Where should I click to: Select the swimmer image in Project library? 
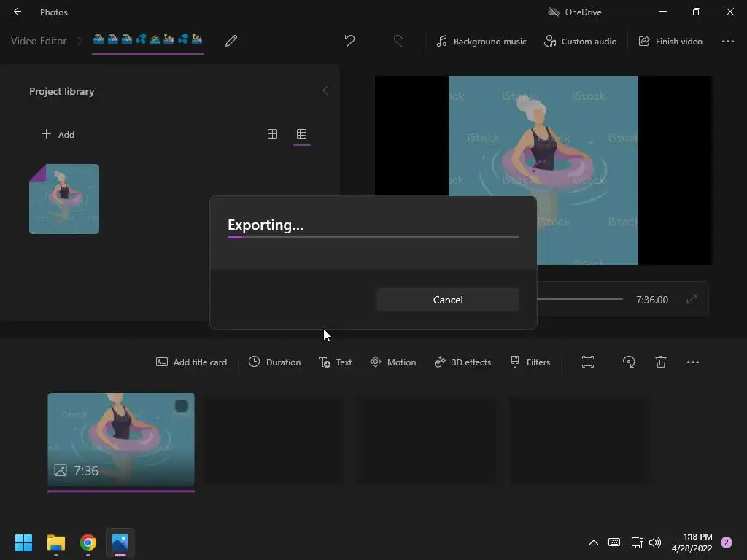64,199
